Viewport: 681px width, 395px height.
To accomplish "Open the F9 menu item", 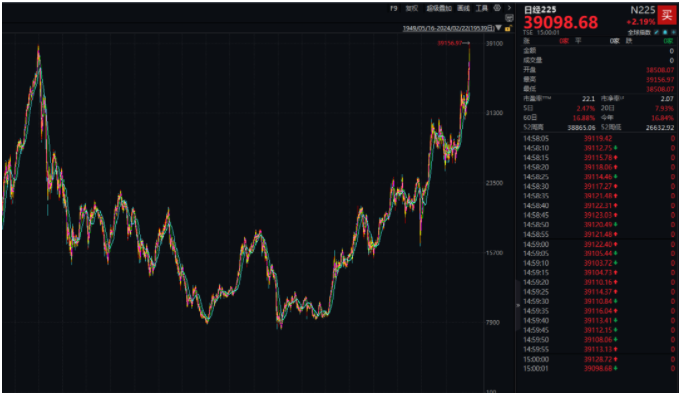I will coord(393,8).
